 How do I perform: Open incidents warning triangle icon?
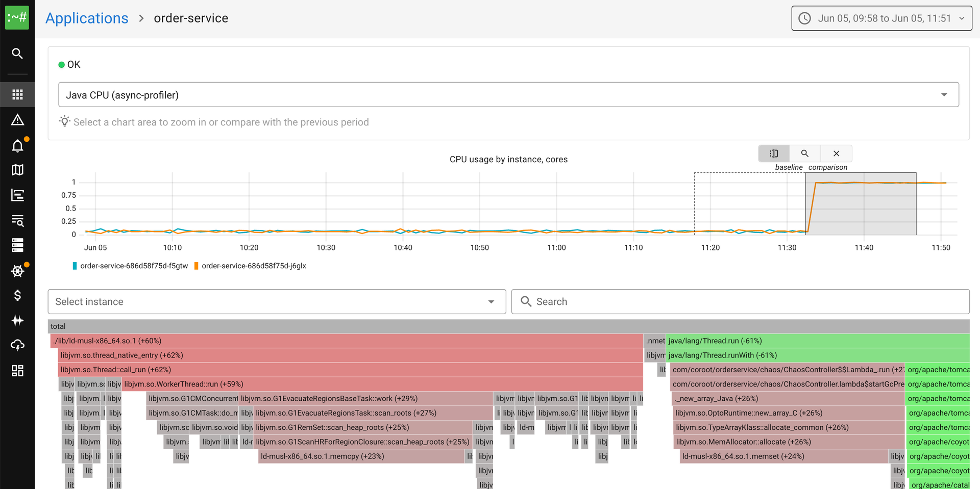point(17,120)
